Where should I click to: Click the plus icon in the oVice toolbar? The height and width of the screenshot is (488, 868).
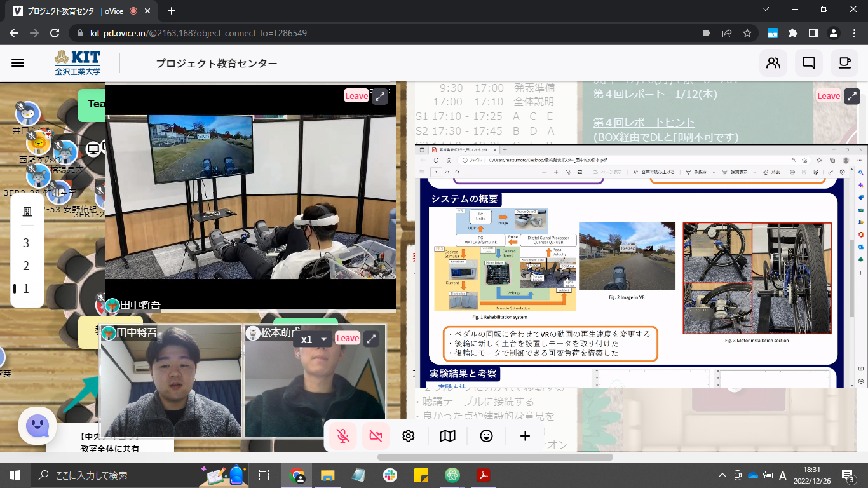click(x=525, y=436)
